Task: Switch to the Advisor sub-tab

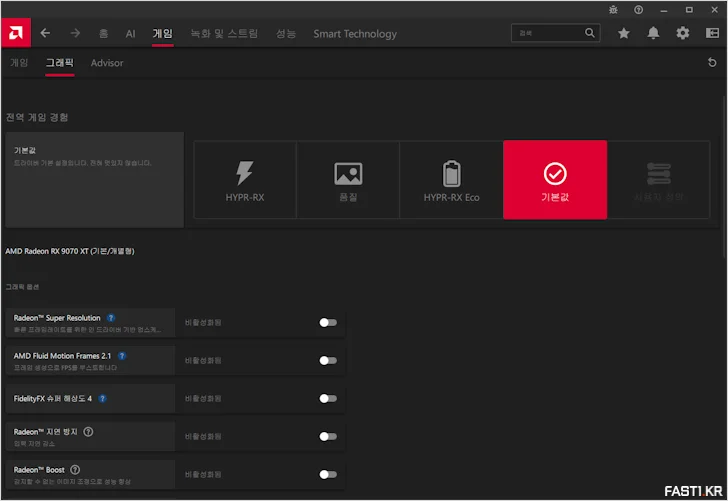Action: coord(107,63)
